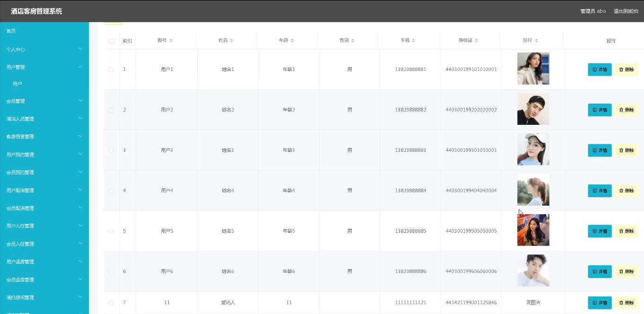Sort by the 手机 column sort arrows
The image size is (644, 314).
(413, 41)
